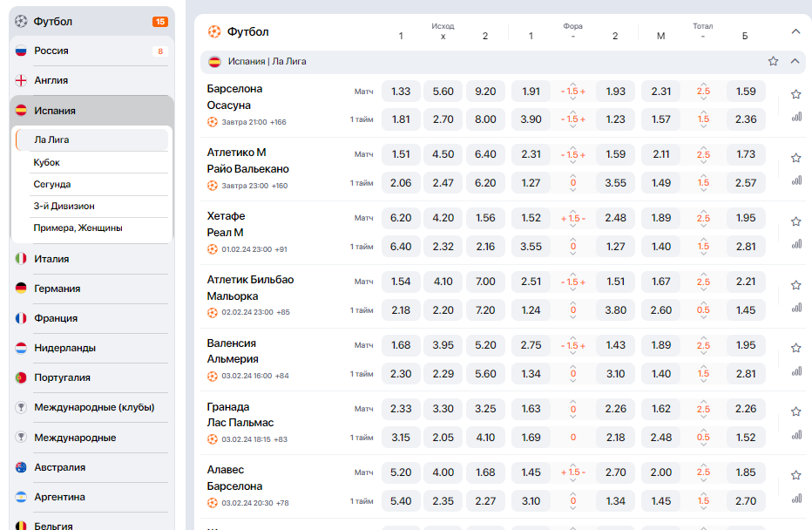Viewport: 812px width, 530px height.
Task: Click the soccer ball icon in Футбол sidebar header
Action: [x=21, y=21]
